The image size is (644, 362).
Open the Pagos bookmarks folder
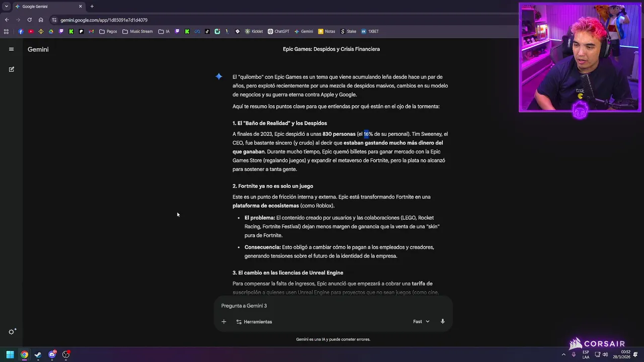tap(108, 31)
